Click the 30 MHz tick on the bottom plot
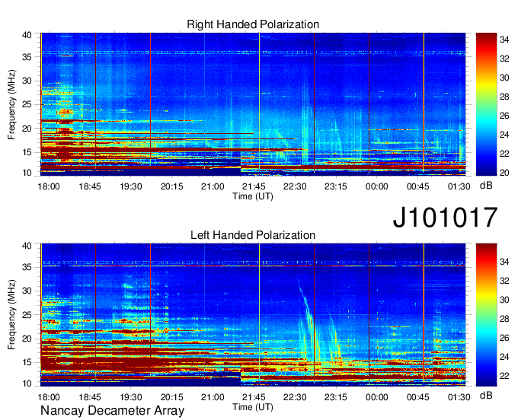The width and height of the screenshot is (518, 420). point(27,291)
